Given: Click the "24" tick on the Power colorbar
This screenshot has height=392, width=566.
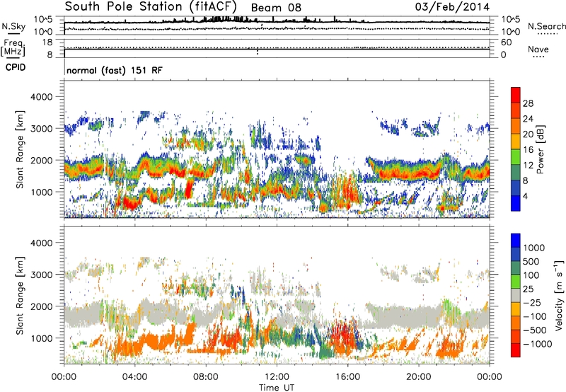Looking at the screenshot, I should (528, 119).
